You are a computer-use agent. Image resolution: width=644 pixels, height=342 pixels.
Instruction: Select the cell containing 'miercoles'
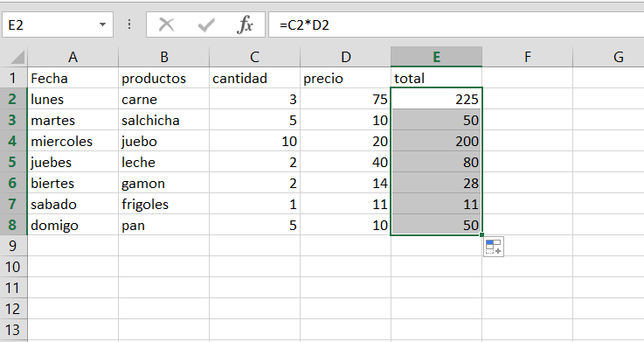coord(73,141)
